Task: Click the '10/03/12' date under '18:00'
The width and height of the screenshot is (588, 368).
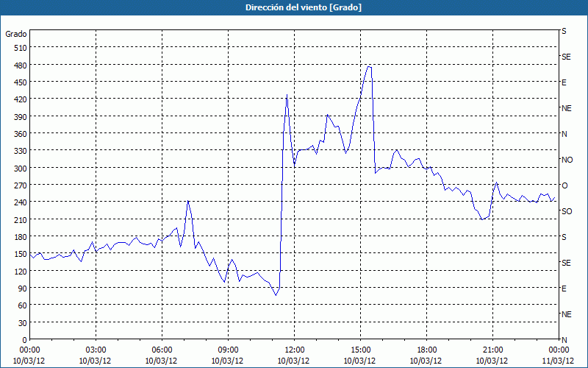Action: pyautogui.click(x=426, y=361)
